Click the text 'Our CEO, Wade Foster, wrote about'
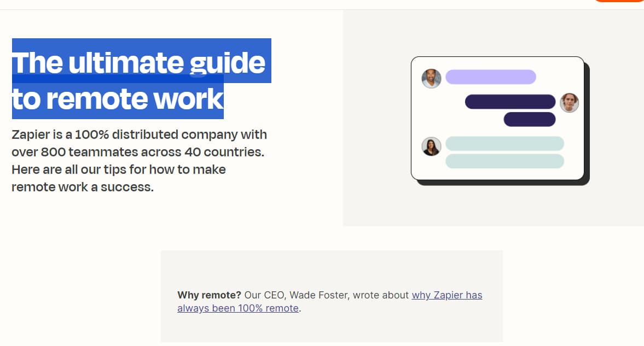 [327, 295]
